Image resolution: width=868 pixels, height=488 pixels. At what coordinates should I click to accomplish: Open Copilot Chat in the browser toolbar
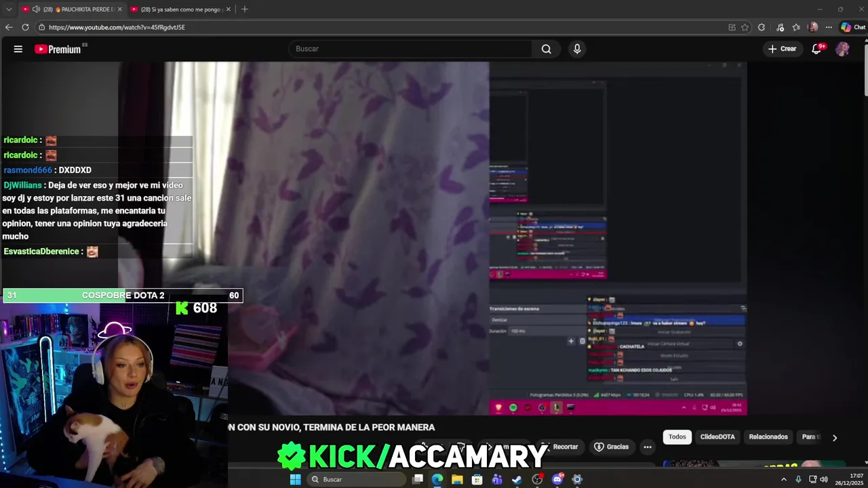coord(853,27)
